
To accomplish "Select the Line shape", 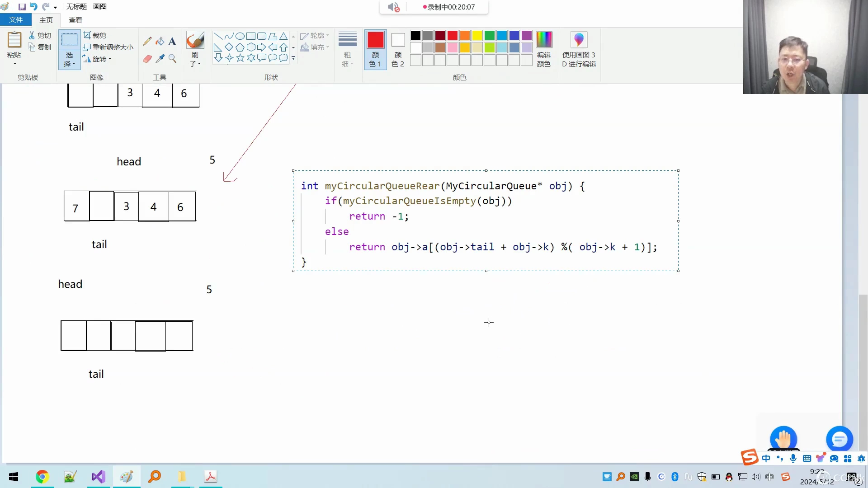I will (x=218, y=36).
